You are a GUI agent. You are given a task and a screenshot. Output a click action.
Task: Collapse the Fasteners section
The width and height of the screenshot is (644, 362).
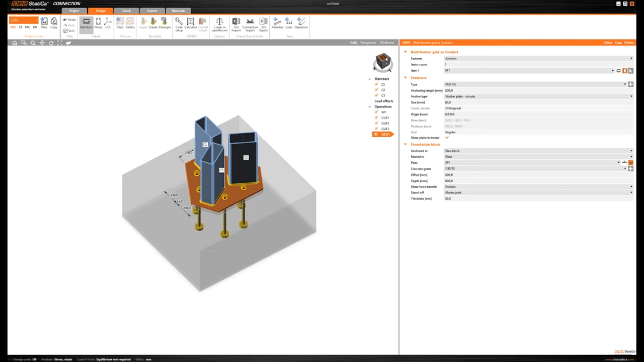coord(405,78)
